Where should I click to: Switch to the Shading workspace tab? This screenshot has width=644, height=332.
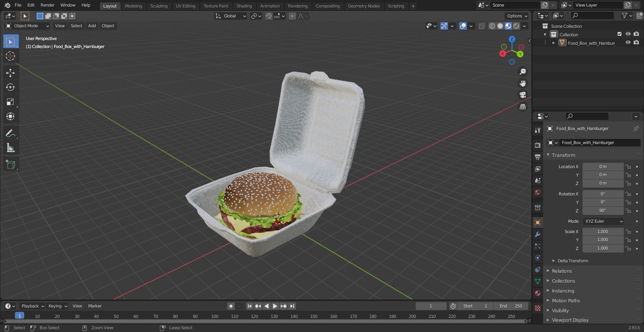(244, 6)
